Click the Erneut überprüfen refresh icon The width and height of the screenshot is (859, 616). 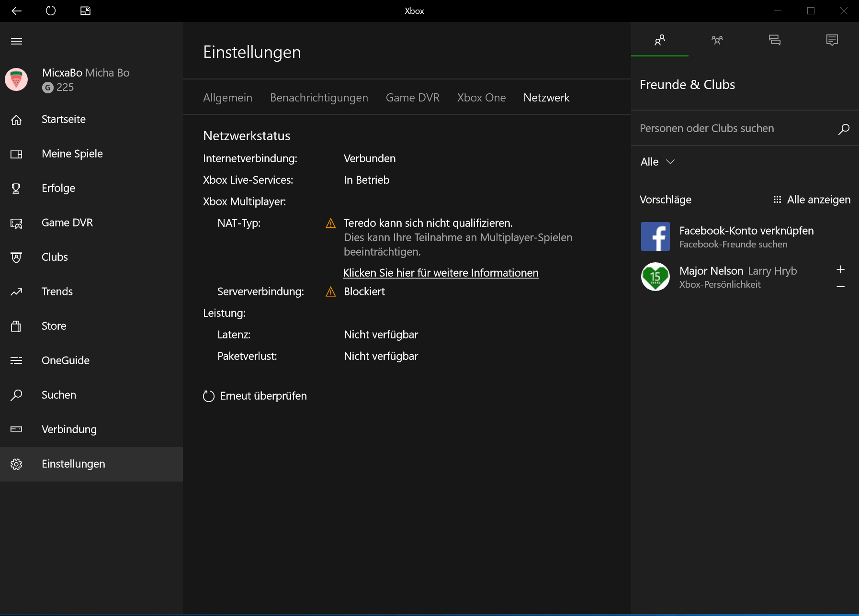coord(209,396)
